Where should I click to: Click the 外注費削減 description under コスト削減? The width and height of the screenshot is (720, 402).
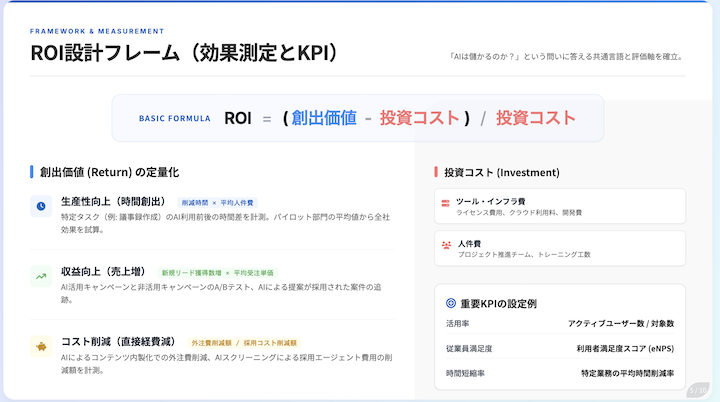(x=227, y=364)
